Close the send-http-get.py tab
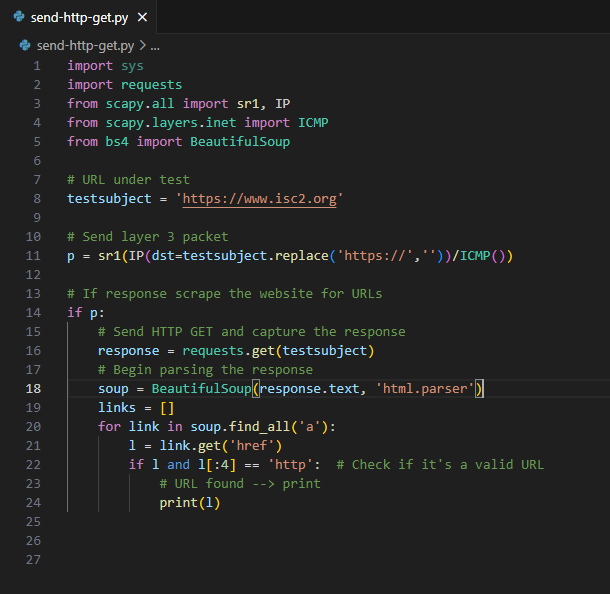The width and height of the screenshot is (610, 594). point(142,18)
